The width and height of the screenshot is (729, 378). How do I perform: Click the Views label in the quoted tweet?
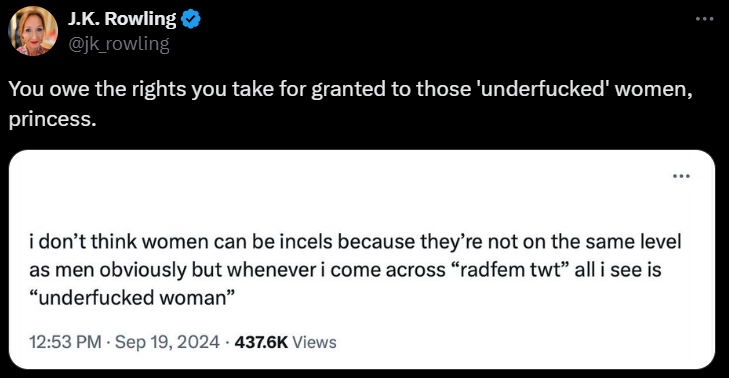[314, 342]
